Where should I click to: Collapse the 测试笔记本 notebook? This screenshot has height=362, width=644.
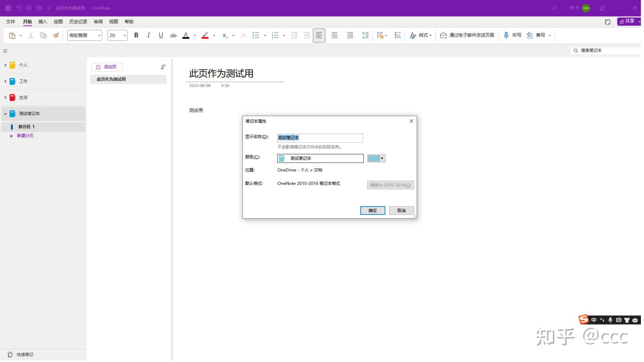5,114
